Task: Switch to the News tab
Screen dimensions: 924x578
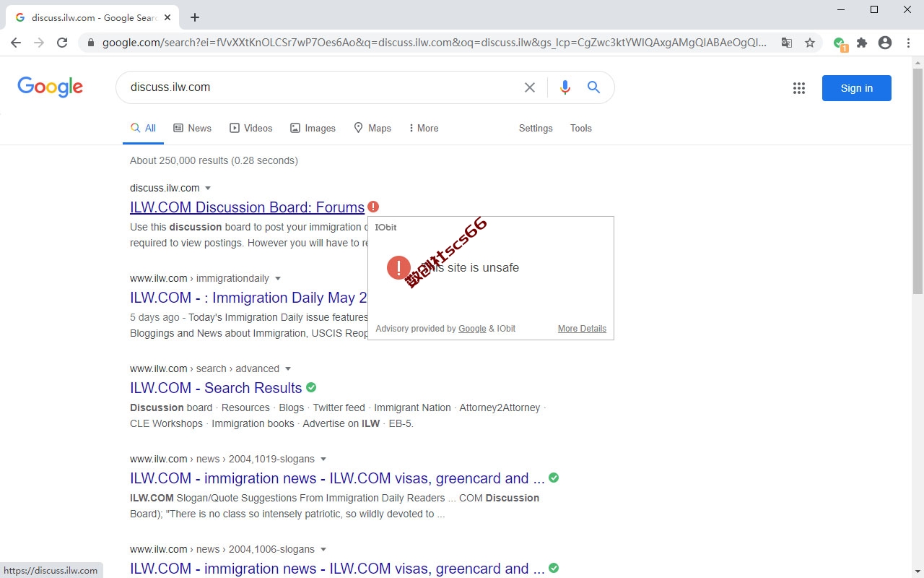Action: [192, 128]
